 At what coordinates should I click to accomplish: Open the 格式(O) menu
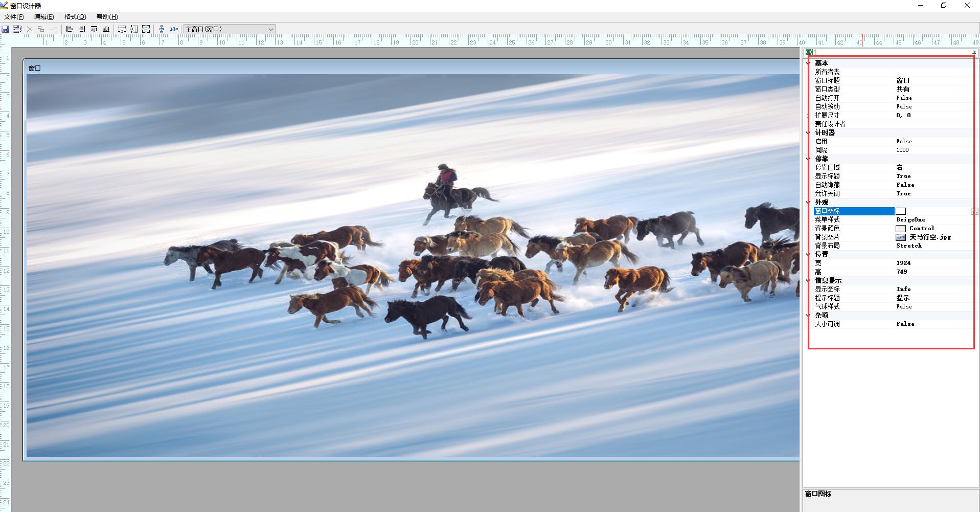75,17
